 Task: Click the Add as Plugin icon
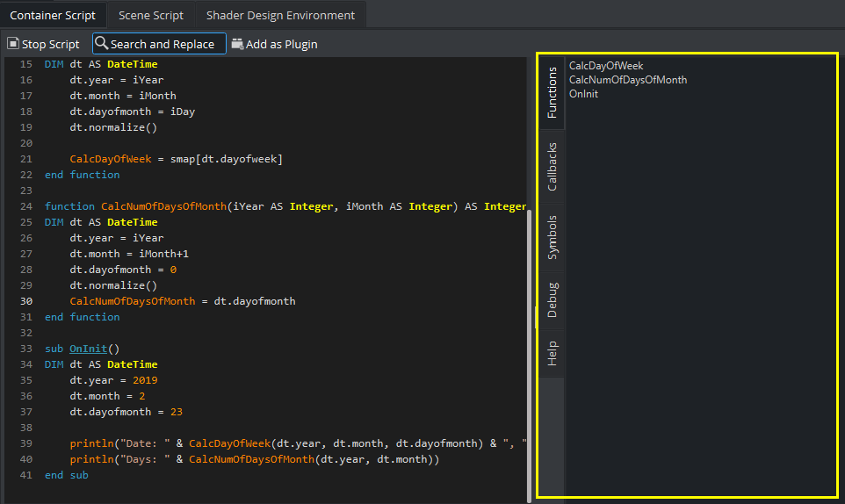(237, 44)
